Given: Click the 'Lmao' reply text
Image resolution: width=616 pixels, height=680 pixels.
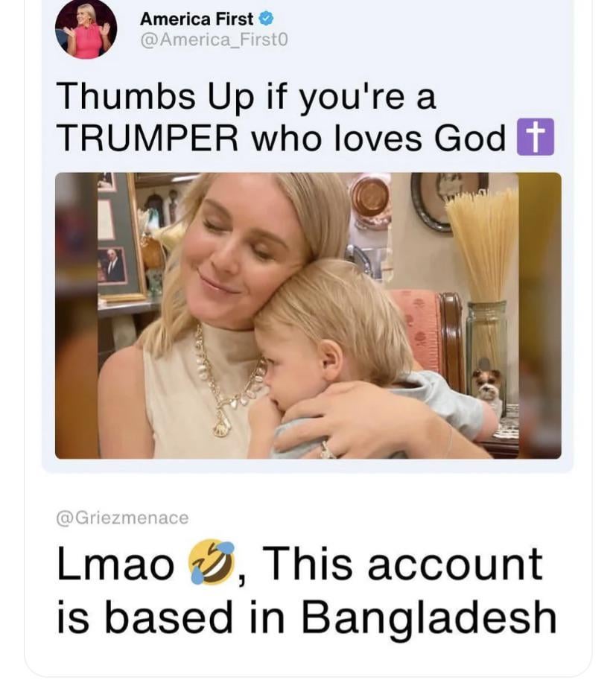Looking at the screenshot, I should (115, 563).
